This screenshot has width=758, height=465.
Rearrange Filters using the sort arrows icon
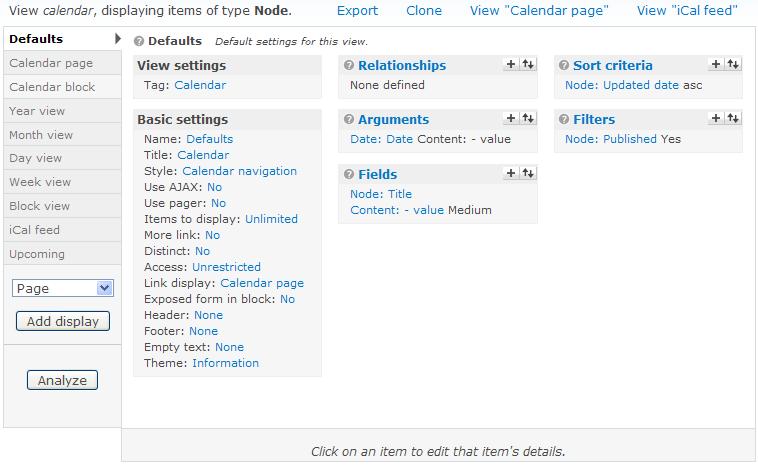click(x=733, y=118)
